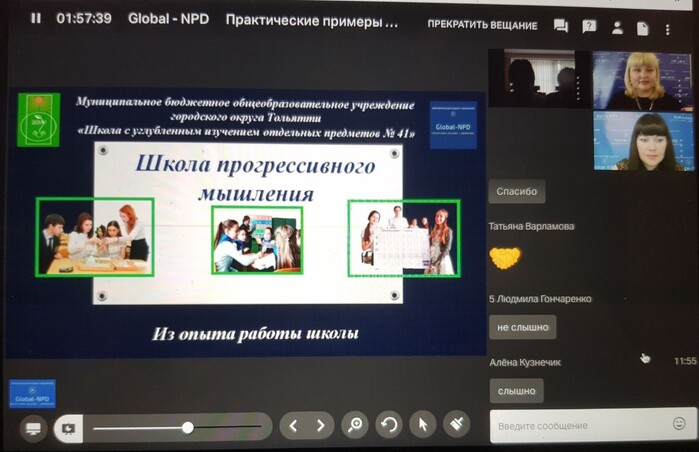Click the Global-NPD logo below slide
The height and width of the screenshot is (452, 699).
click(x=33, y=394)
